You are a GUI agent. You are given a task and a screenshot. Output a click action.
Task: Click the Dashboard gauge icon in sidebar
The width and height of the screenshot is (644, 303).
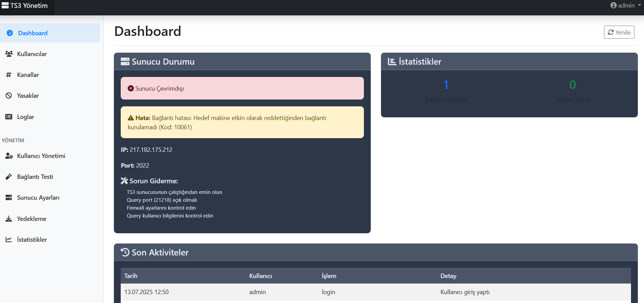click(10, 33)
